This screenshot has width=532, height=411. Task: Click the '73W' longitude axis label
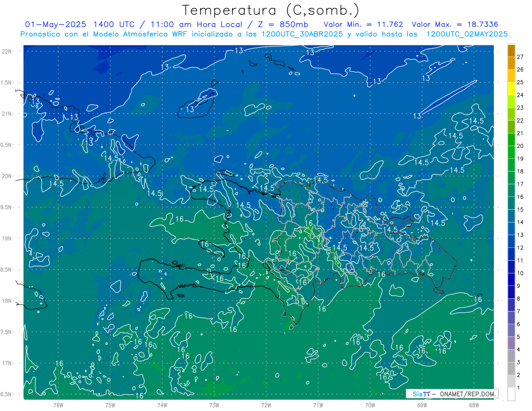214,405
